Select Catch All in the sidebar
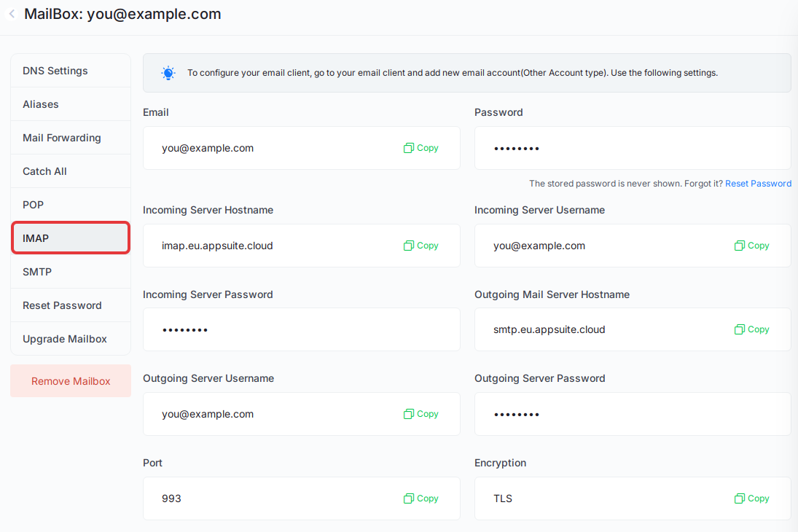798x532 pixels. point(71,171)
